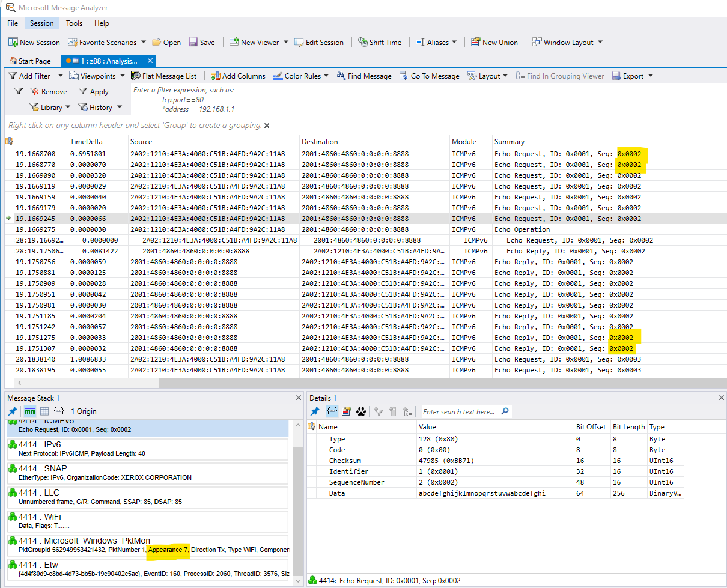Image resolution: width=727 pixels, height=588 pixels.
Task: Select the 4414 : IPv6 stack item
Action: click(x=148, y=449)
